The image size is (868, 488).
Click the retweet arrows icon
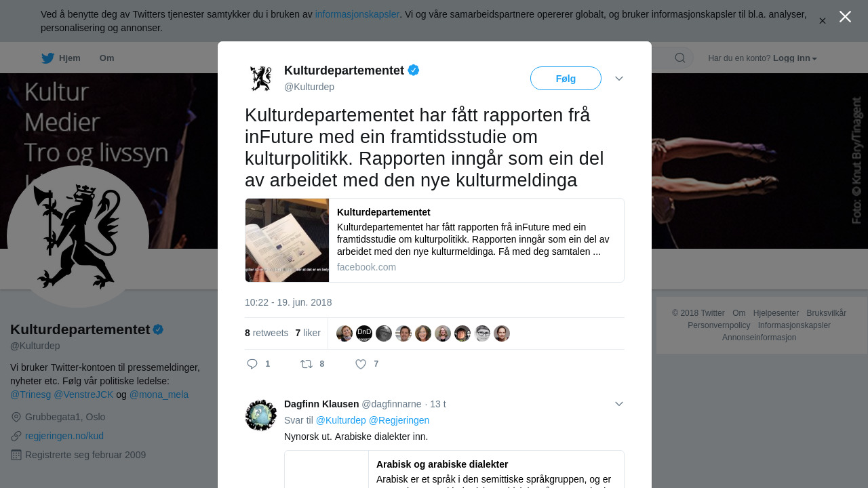point(307,364)
